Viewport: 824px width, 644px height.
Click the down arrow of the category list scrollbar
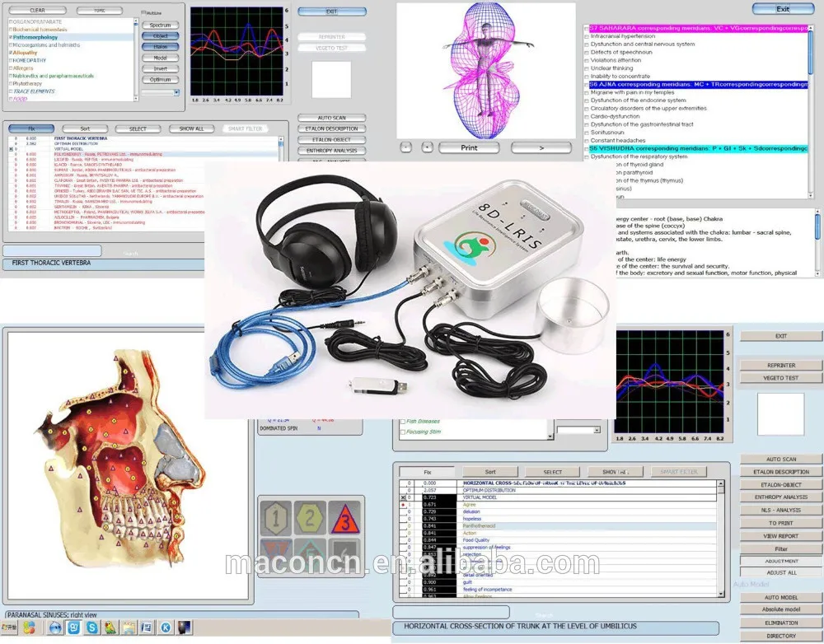pyautogui.click(x=136, y=98)
